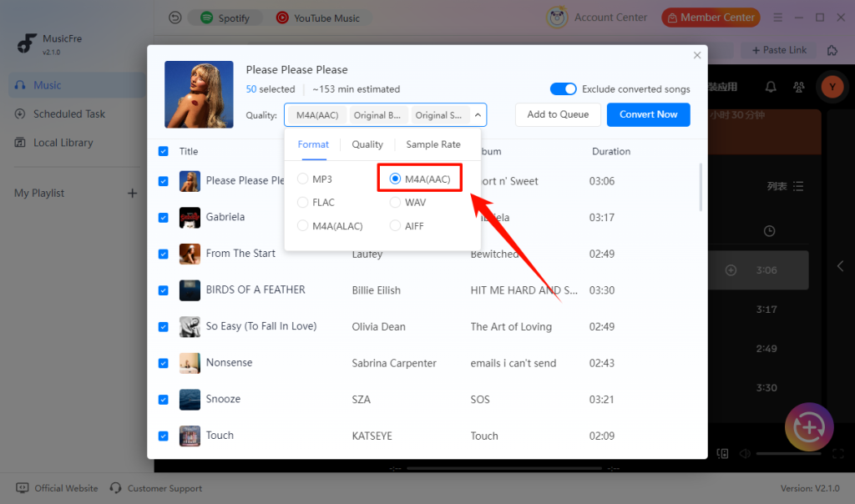855x504 pixels.
Task: Seek on the playback progress bar
Action: [504, 468]
